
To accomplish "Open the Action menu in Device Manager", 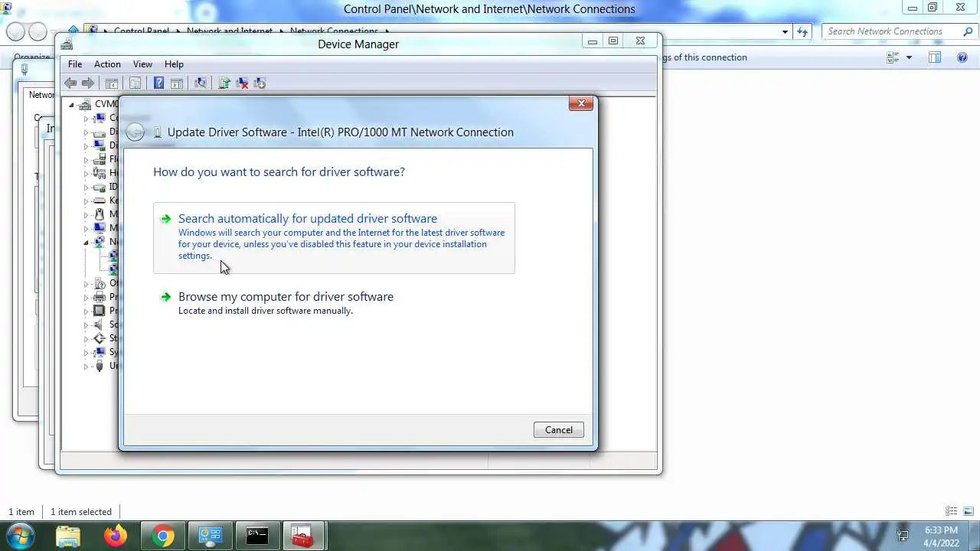I will click(107, 64).
